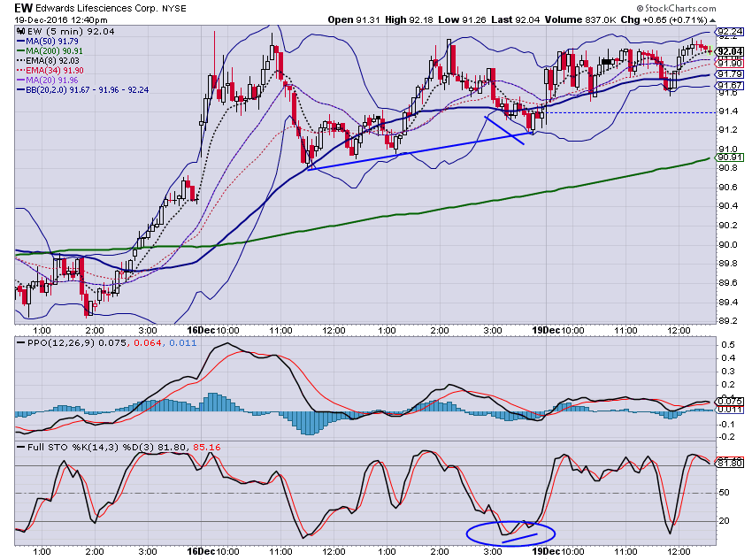Click the Edwards Lifesciences Corp. company name
This screenshot has height=560, width=752.
click(97, 8)
